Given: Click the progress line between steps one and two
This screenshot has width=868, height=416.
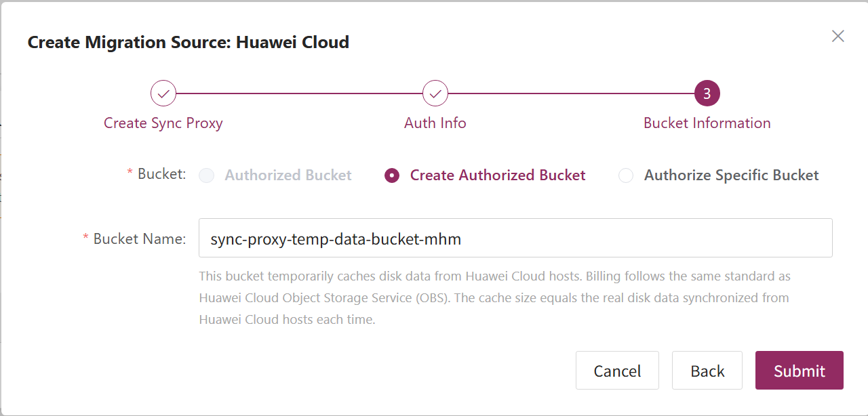Looking at the screenshot, I should tap(299, 93).
